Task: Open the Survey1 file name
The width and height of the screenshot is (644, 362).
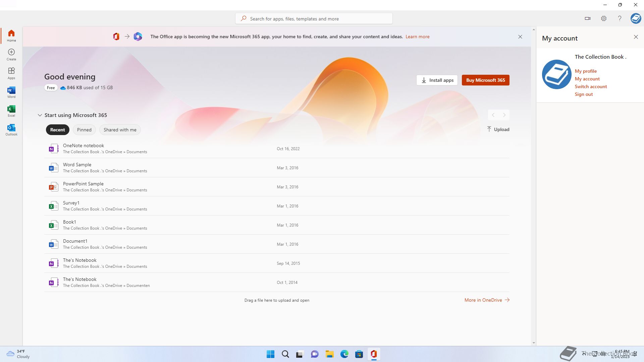Action: [x=71, y=203]
